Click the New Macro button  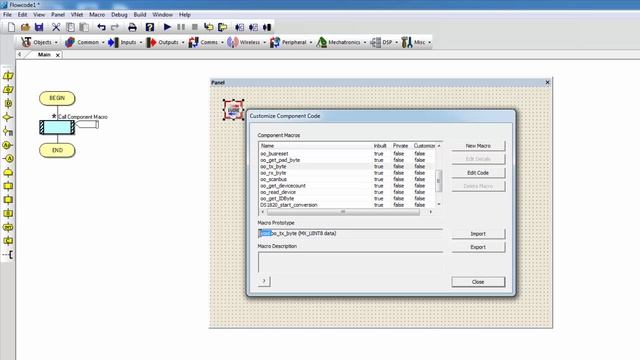[478, 146]
